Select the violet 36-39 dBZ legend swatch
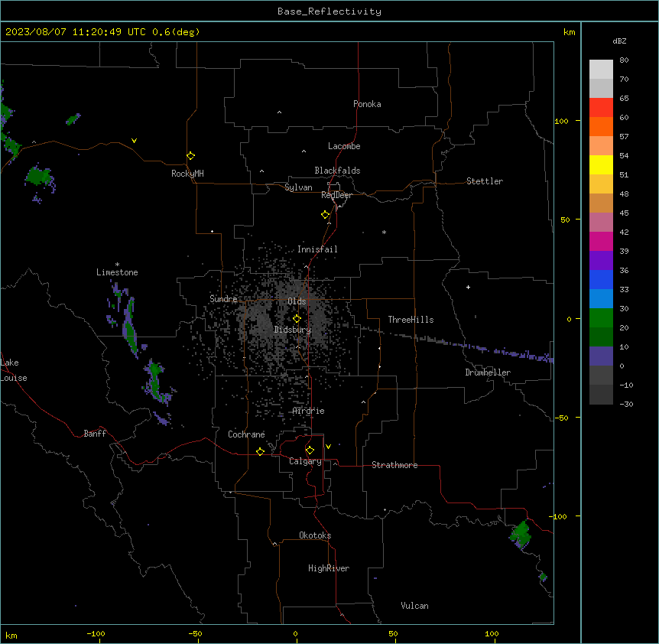 tap(601, 261)
